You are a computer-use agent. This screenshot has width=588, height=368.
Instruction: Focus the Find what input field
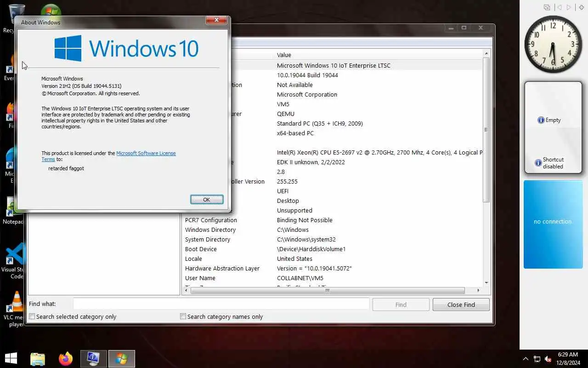pyautogui.click(x=221, y=304)
